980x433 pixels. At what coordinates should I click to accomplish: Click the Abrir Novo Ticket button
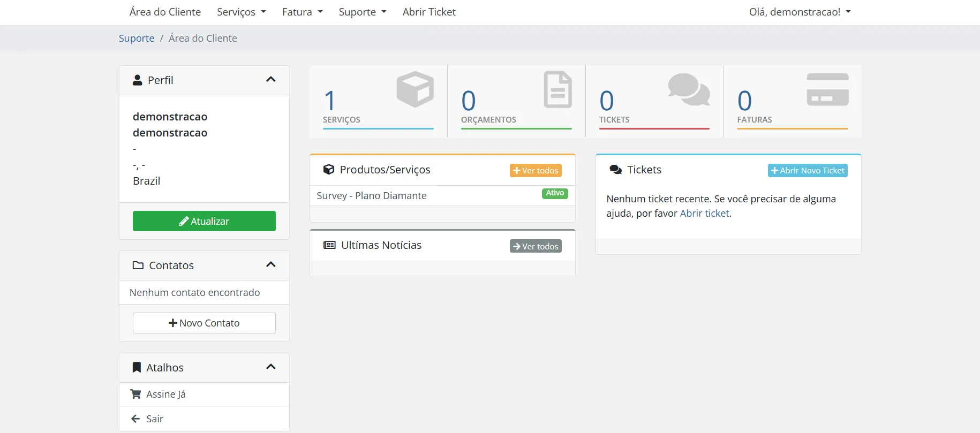tap(808, 170)
